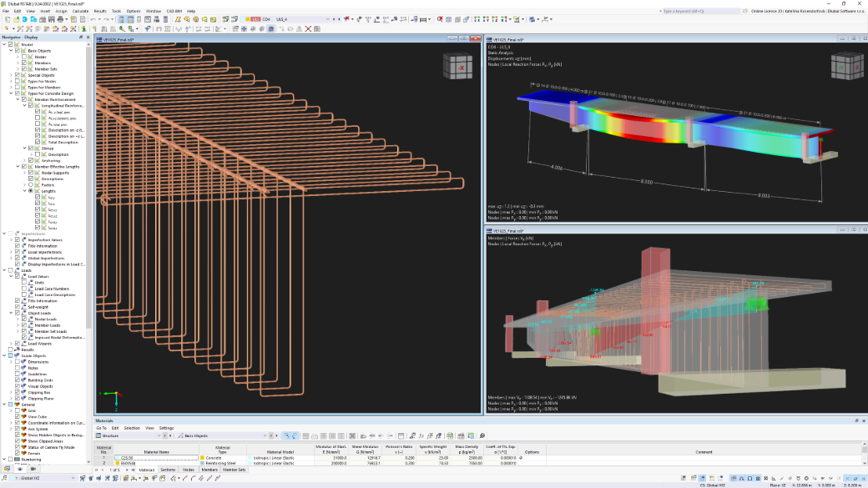This screenshot has width=868, height=488.
Task: Toggle the Results checkbox in navigator
Action: [x=11, y=350]
